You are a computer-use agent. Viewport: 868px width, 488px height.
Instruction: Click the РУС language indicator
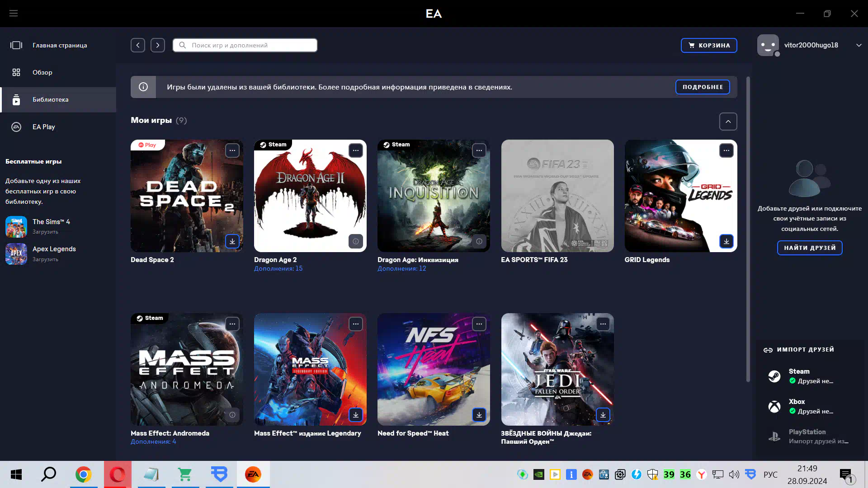coord(770,474)
